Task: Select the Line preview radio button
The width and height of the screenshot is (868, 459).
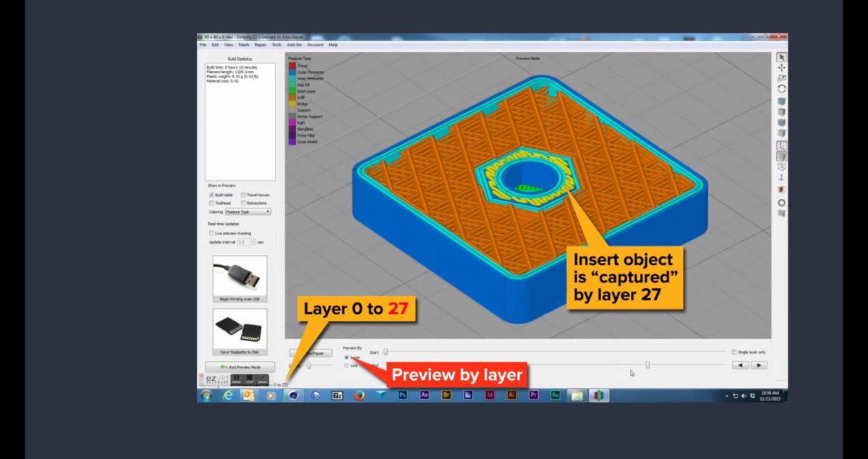Action: [346, 366]
